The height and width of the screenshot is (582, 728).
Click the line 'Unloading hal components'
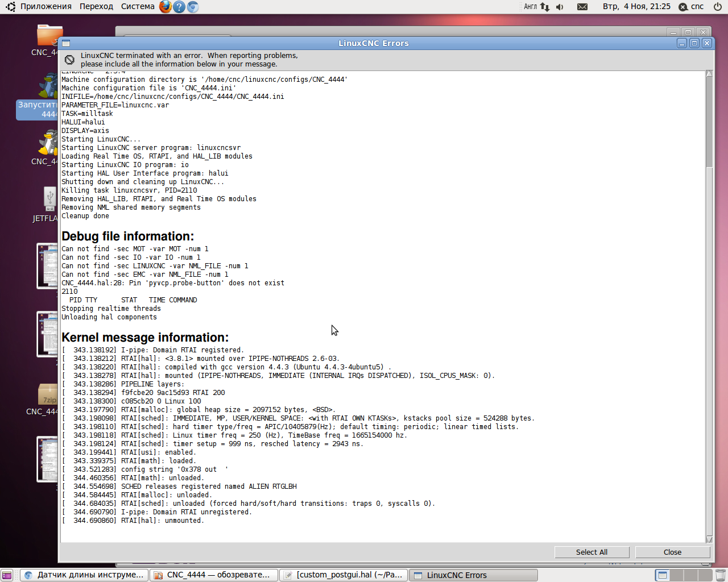pos(109,317)
